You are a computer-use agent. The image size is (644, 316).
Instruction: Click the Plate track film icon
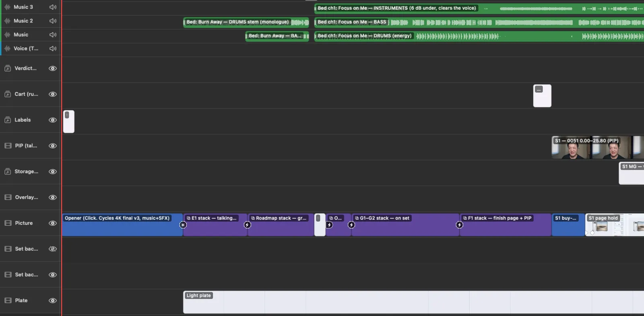[x=8, y=300]
